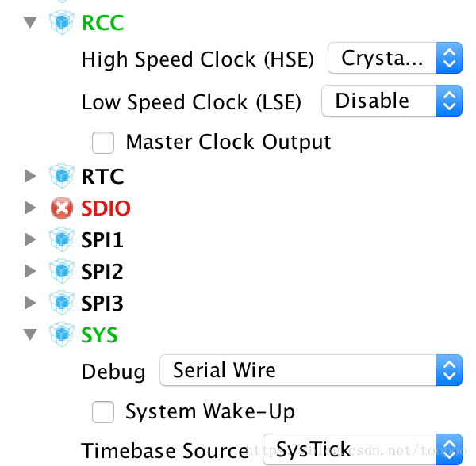The height and width of the screenshot is (466, 476).
Task: Click the SPI1 peripheral cube icon
Action: click(61, 239)
